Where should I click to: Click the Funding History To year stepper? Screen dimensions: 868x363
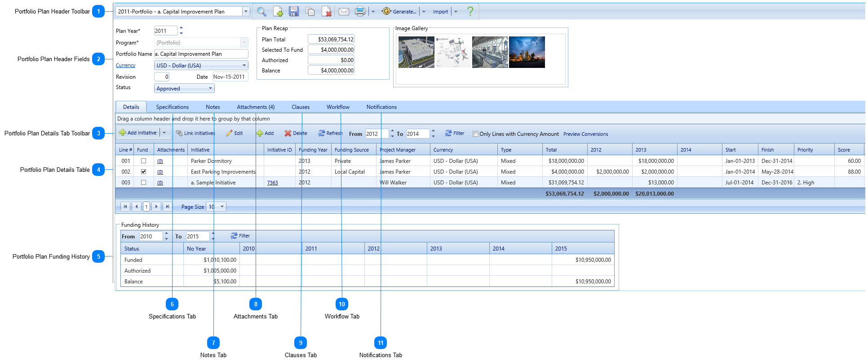click(213, 236)
